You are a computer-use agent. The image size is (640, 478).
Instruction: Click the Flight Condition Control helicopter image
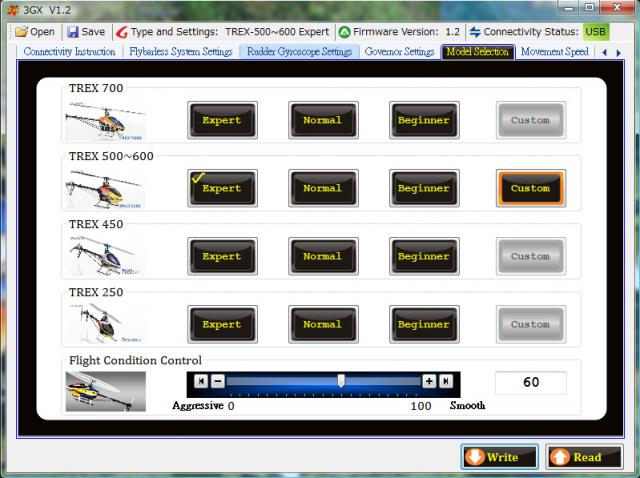coord(105,391)
